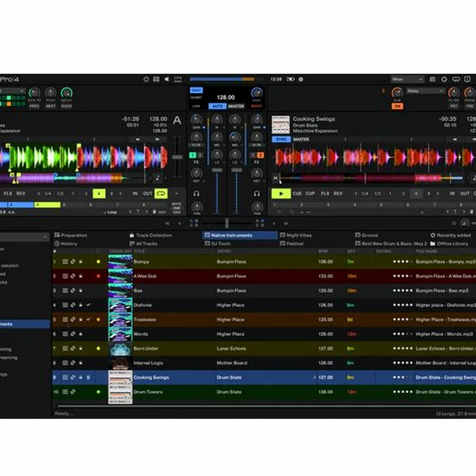Shift loop size left on deck A
The height and width of the screenshot is (476, 476).
coord(38,193)
